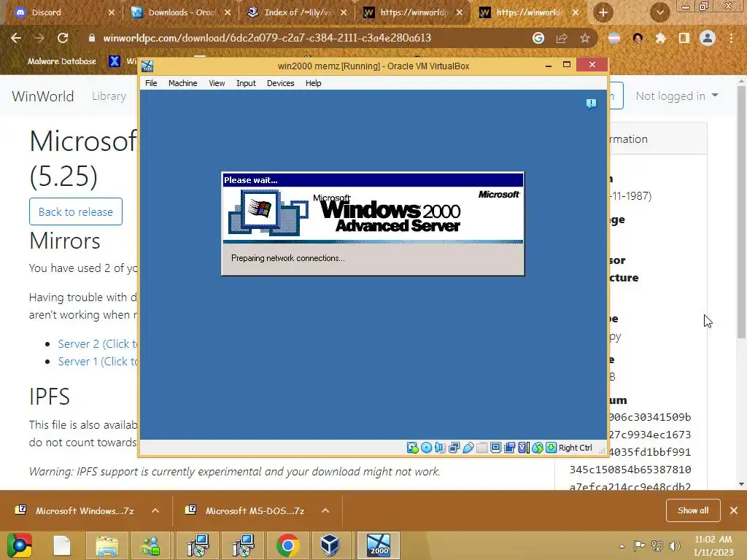747x560 pixels.
Task: Click the page scrollbar thumb
Action: click(741, 212)
